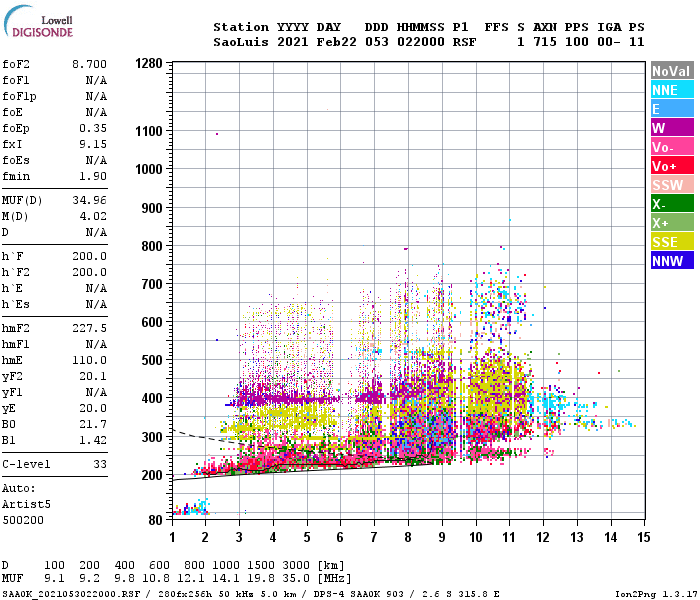This screenshot has width=700, height=600.
Task: Click the 80 km height axis label
Action: [155, 520]
